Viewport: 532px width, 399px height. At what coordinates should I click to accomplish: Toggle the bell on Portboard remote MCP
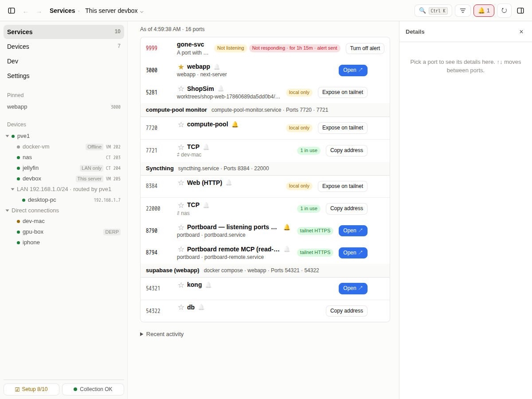(x=287, y=249)
